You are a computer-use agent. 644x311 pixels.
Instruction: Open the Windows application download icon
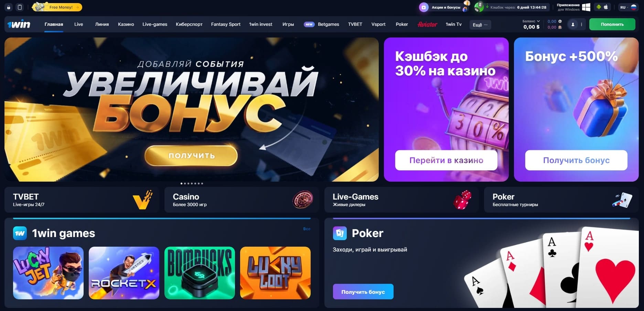(586, 7)
